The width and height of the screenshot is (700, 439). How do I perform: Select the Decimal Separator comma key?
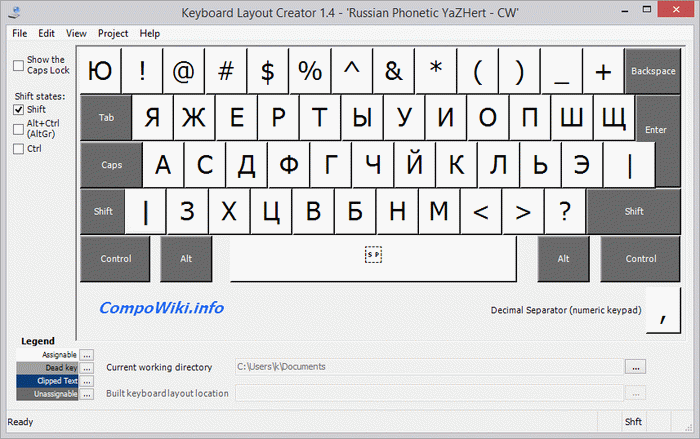tap(662, 310)
